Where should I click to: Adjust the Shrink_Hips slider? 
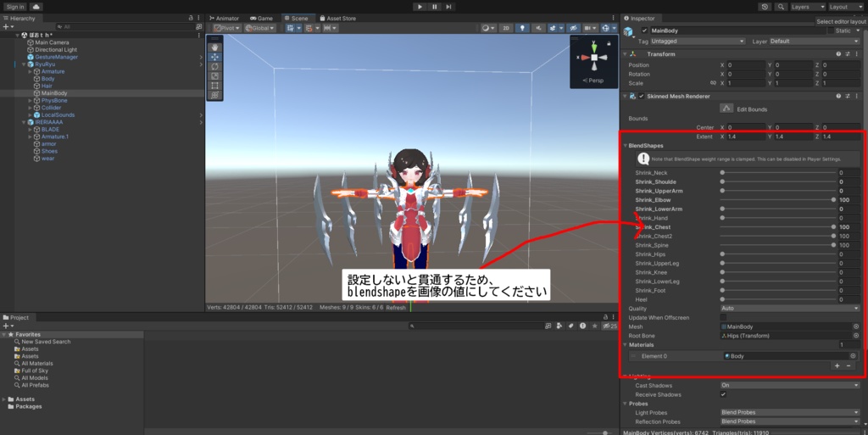(778, 254)
